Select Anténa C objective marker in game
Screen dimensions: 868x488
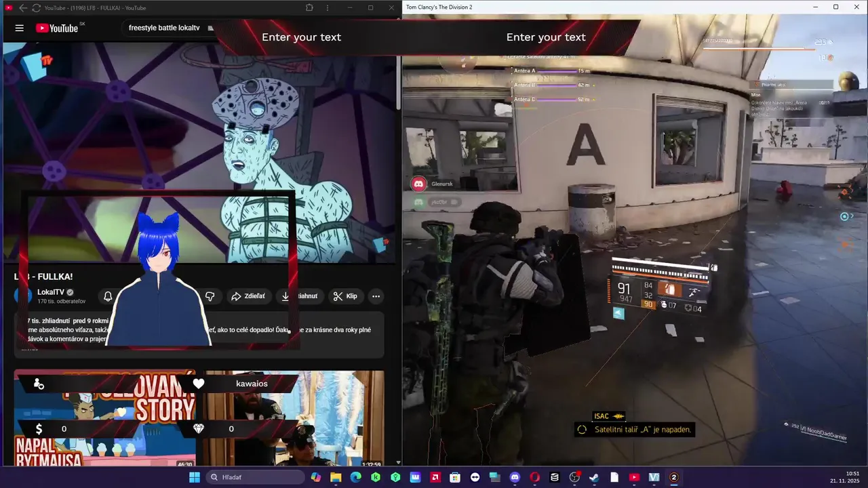coord(553,100)
